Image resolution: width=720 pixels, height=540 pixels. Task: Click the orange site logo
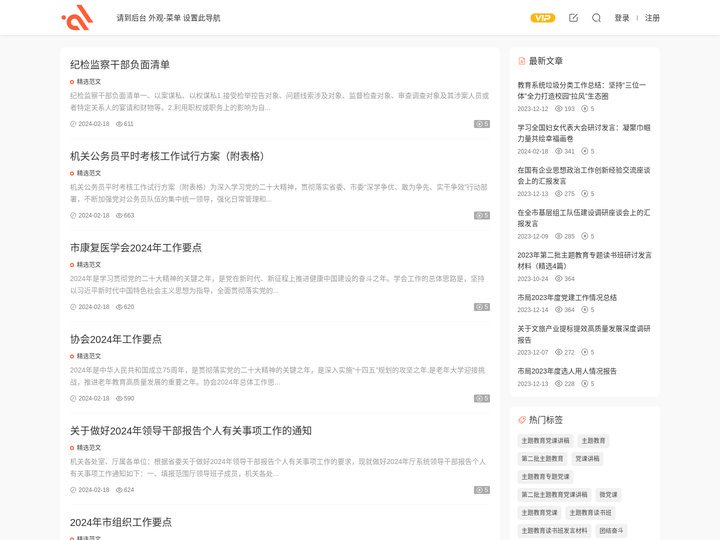click(78, 18)
